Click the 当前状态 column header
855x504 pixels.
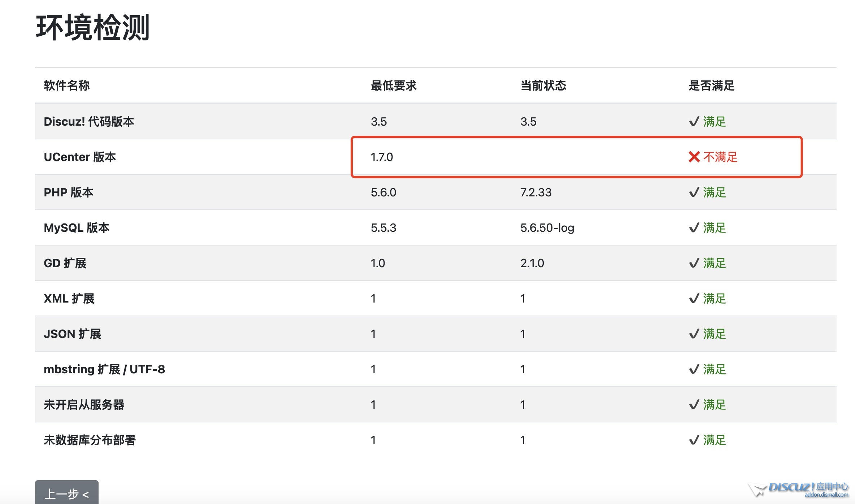(543, 86)
